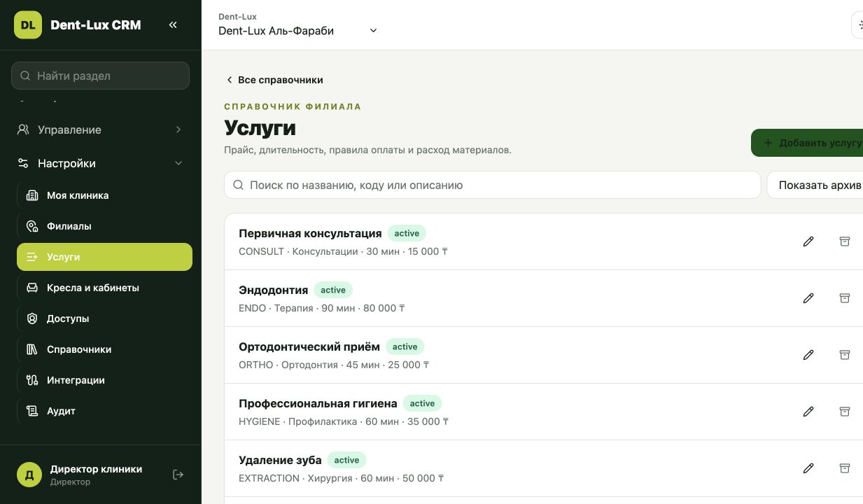Open Моя клиника settings page
The height and width of the screenshot is (504, 863).
click(x=104, y=195)
